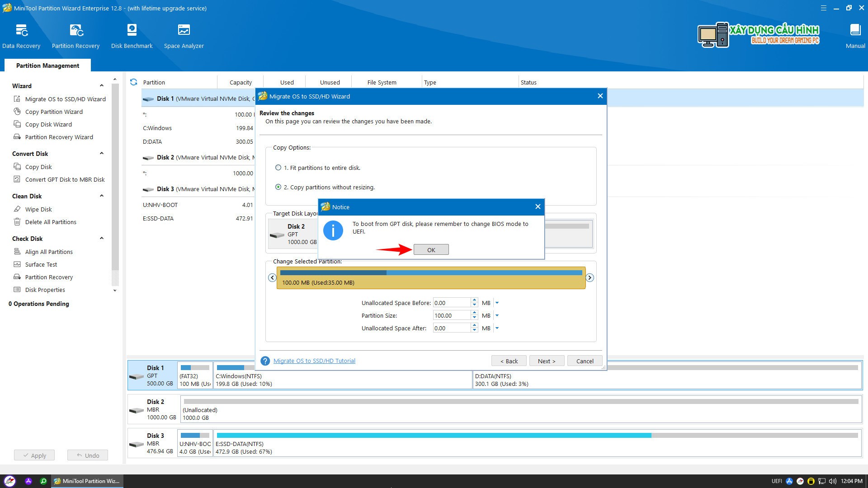The height and width of the screenshot is (488, 868).
Task: Open Partition Recovery in the top toolbar
Action: coord(75,36)
